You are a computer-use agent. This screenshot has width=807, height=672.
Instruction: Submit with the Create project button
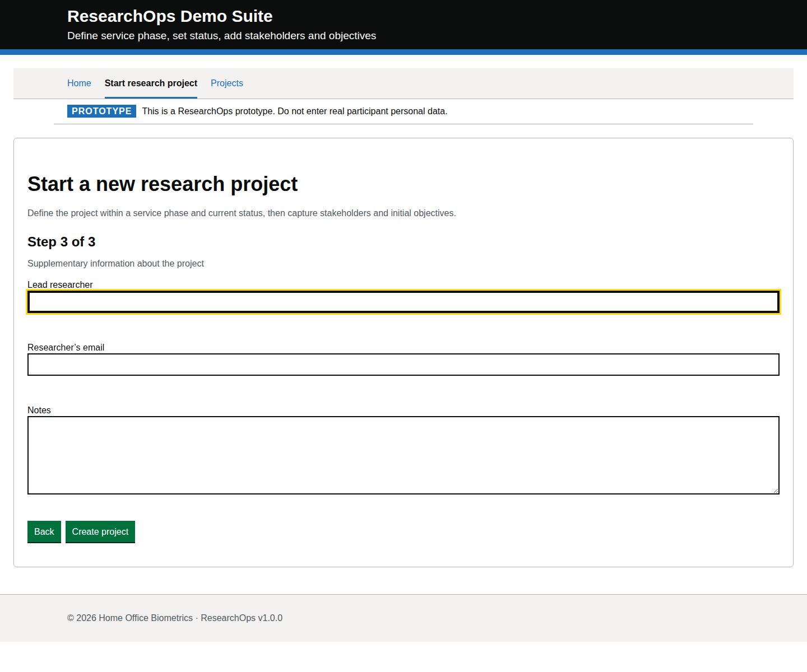point(100,531)
